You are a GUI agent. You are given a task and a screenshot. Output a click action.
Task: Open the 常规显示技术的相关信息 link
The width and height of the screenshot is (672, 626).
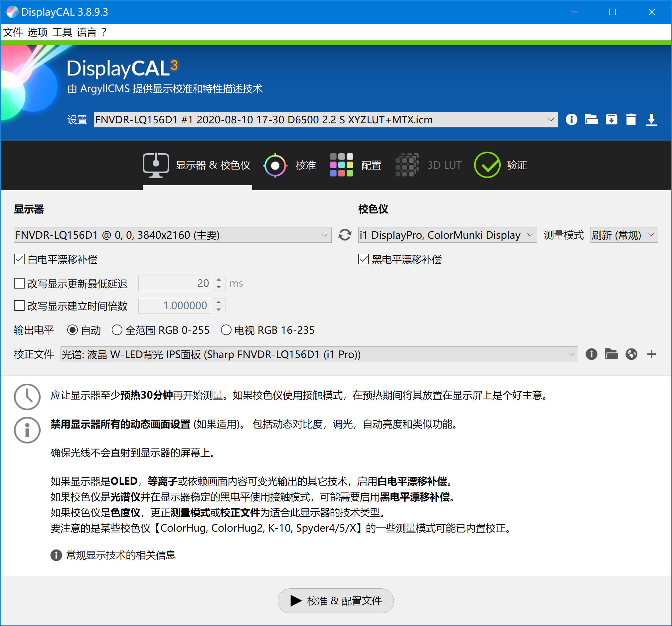(121, 555)
